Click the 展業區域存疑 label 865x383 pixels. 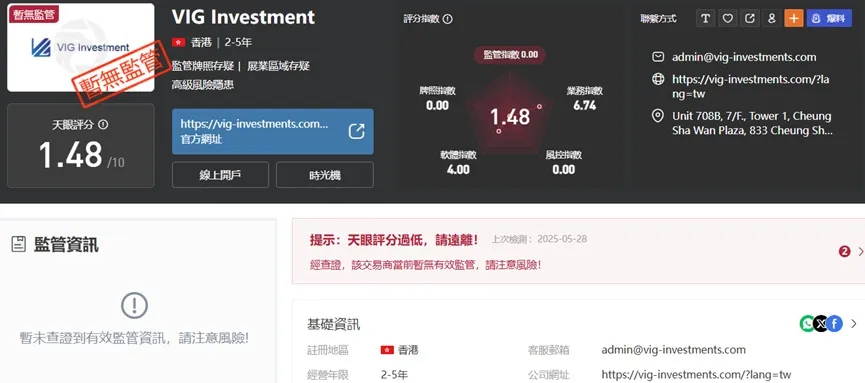tap(279, 66)
